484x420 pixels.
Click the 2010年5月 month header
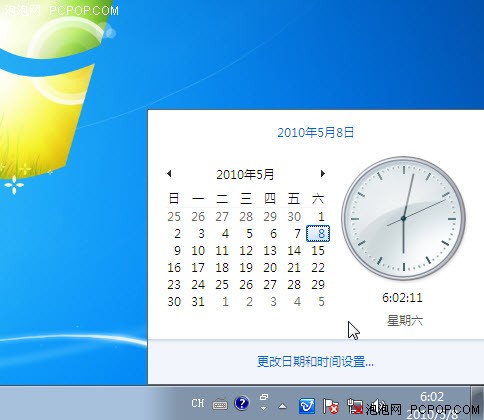click(245, 174)
